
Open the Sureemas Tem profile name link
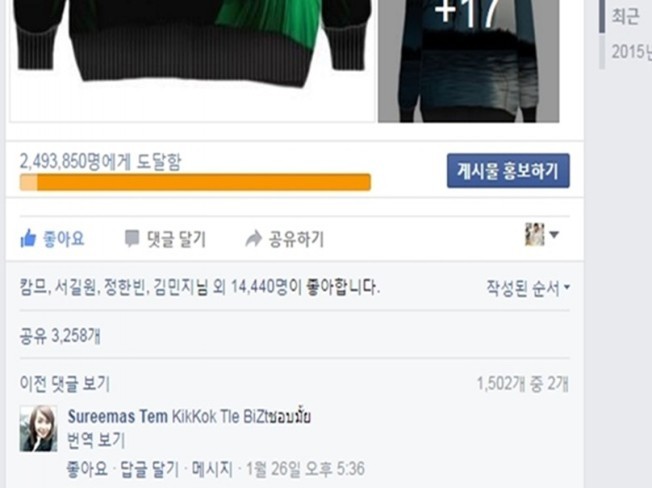(118, 417)
